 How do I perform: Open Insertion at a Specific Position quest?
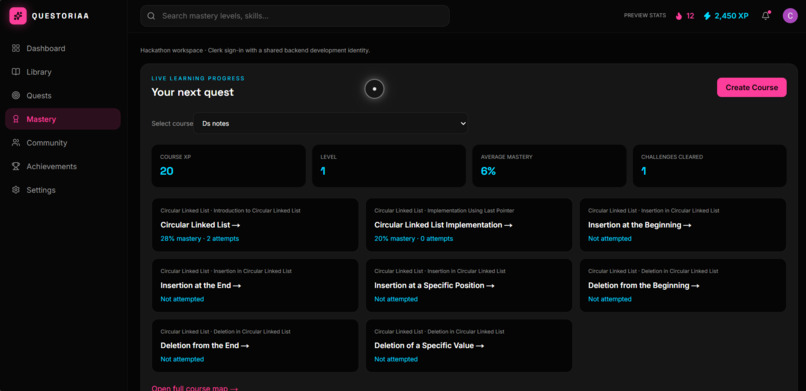(x=469, y=285)
